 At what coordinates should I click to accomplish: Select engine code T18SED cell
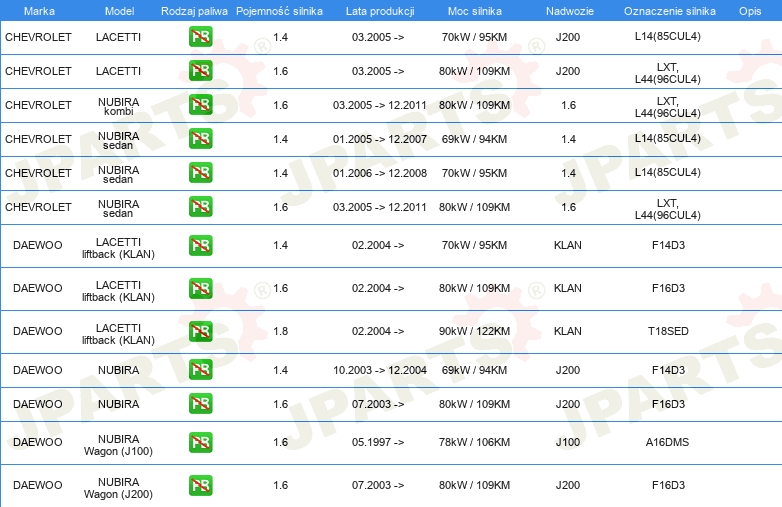click(x=668, y=331)
